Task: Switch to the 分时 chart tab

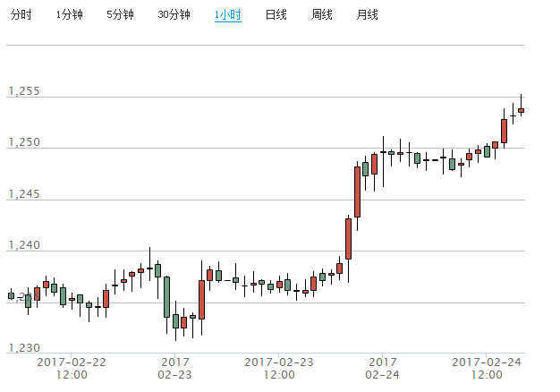Action: 21,14
